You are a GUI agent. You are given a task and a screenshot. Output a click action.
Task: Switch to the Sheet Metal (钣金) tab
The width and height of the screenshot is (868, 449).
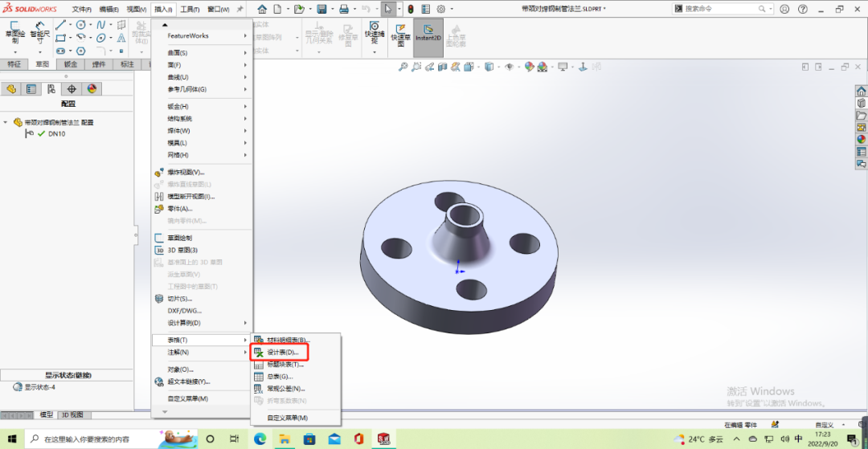[70, 64]
